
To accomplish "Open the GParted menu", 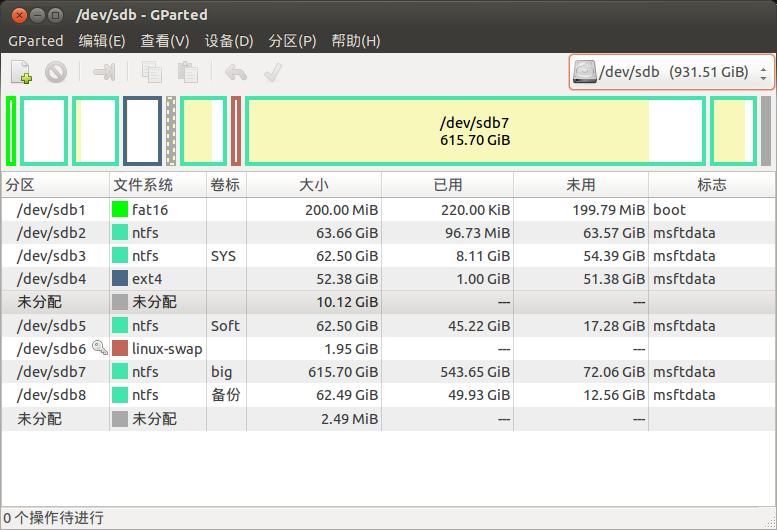I will click(36, 41).
